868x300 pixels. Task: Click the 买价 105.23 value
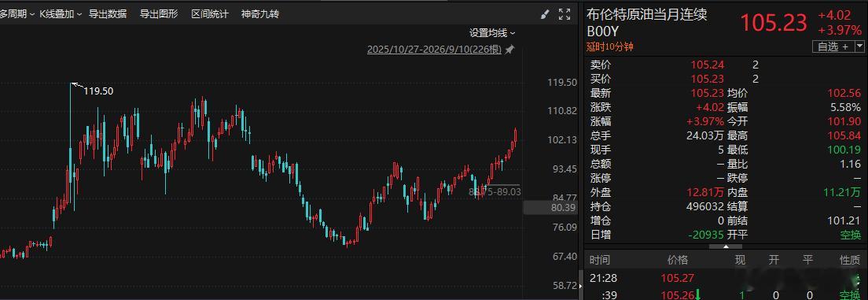click(707, 80)
